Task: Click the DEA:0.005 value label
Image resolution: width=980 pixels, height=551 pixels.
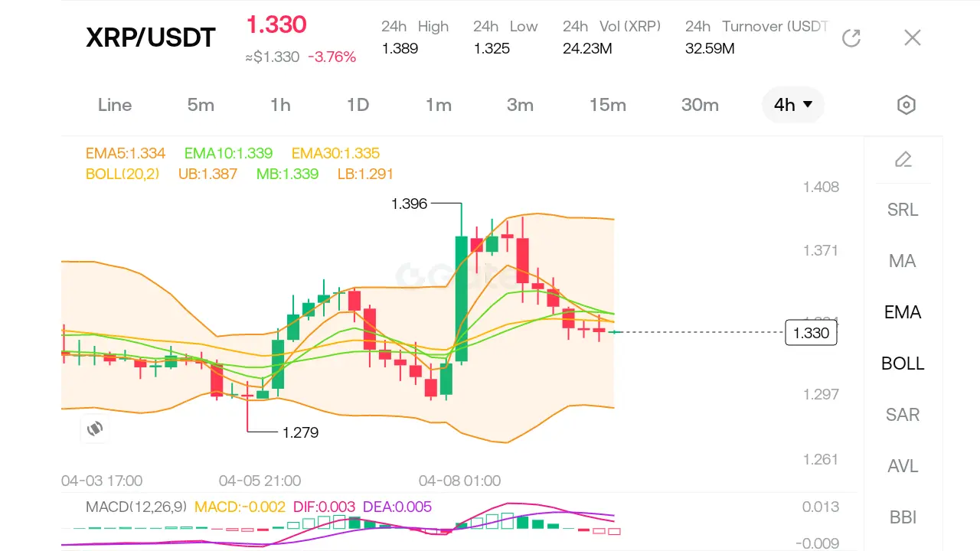Action: point(397,507)
